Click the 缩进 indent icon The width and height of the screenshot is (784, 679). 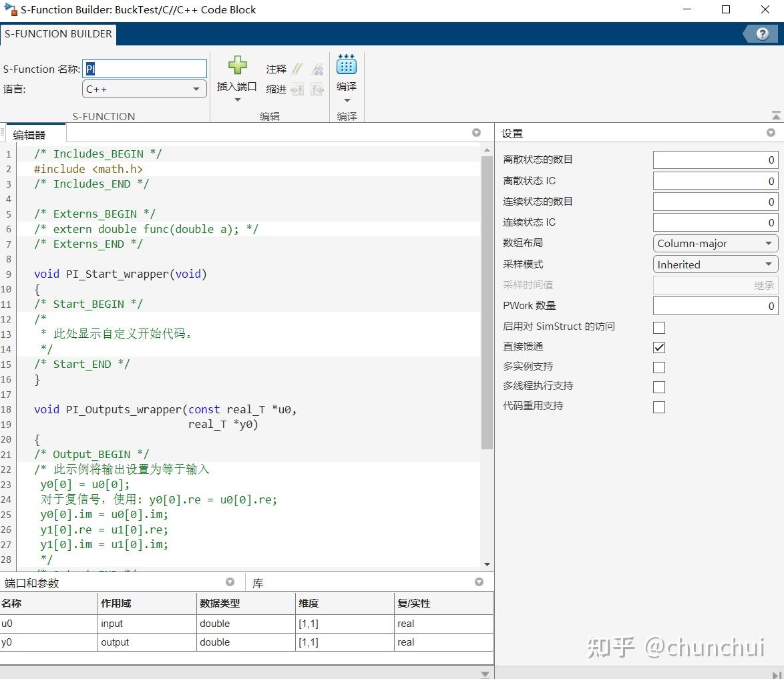click(297, 88)
